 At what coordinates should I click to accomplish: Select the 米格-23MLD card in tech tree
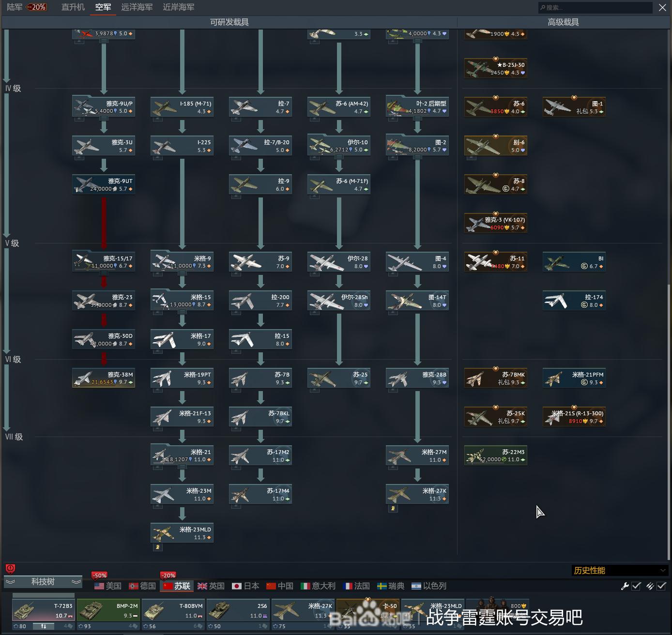click(182, 532)
